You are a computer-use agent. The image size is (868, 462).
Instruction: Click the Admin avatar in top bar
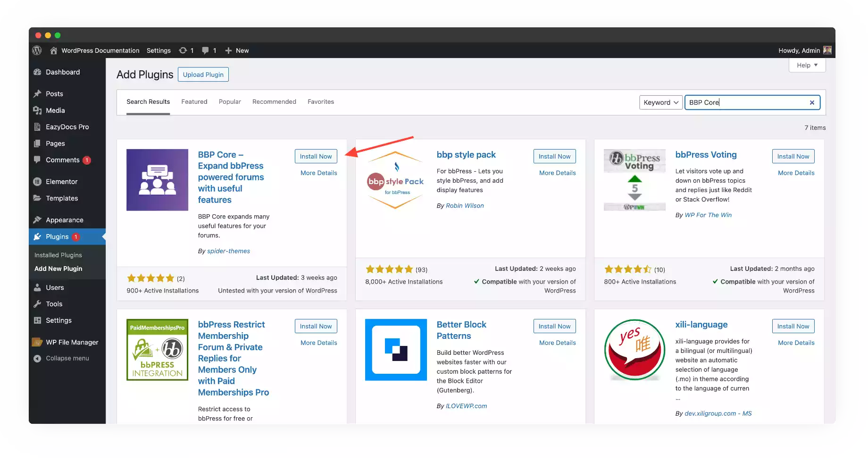[827, 50]
